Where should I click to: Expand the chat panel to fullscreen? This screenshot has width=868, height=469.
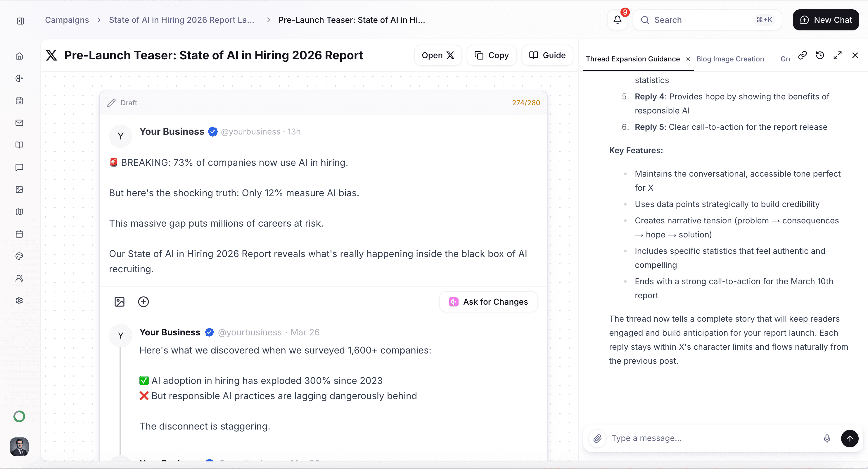(x=838, y=55)
